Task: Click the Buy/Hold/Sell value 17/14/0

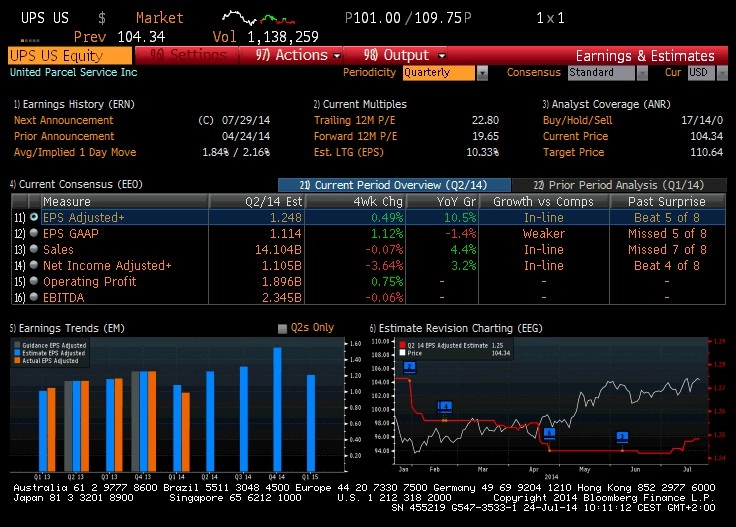Action: [x=702, y=120]
